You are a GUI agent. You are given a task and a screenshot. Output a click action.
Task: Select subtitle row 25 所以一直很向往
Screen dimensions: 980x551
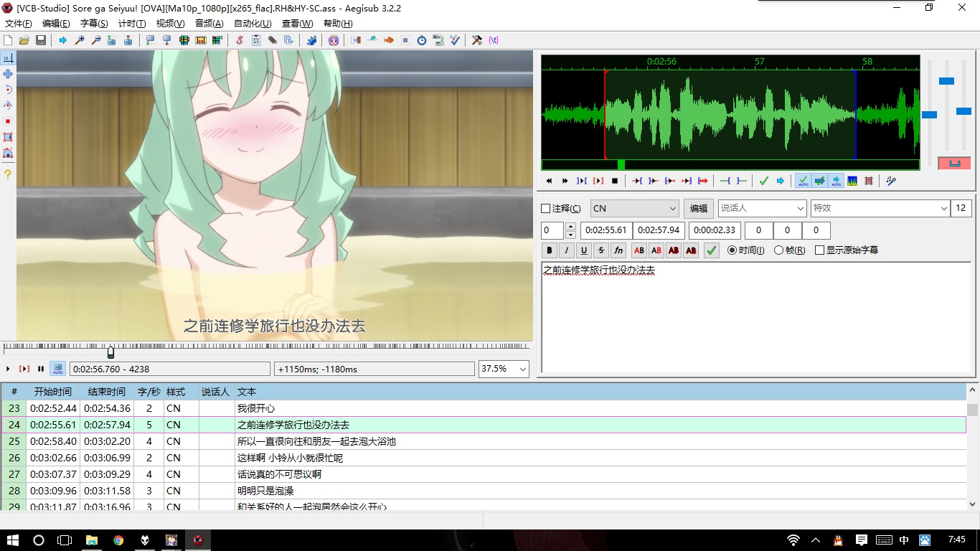pos(484,441)
